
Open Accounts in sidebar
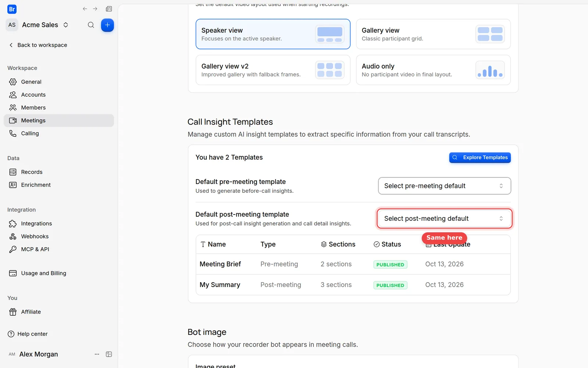tap(59, 95)
